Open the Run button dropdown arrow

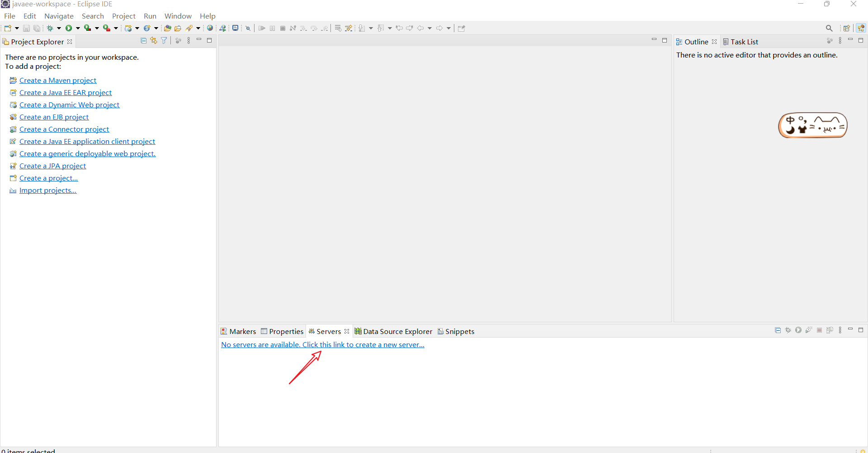pyautogui.click(x=77, y=28)
